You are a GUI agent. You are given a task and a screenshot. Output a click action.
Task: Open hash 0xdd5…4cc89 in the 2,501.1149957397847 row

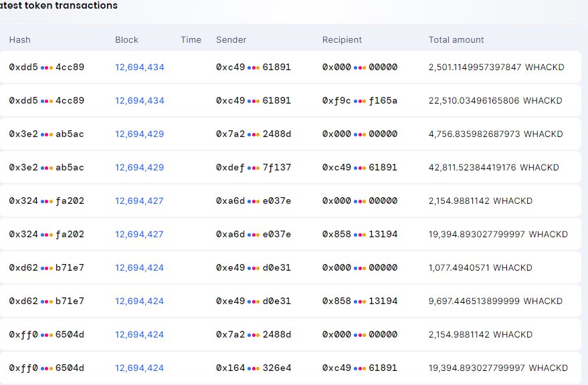point(47,67)
